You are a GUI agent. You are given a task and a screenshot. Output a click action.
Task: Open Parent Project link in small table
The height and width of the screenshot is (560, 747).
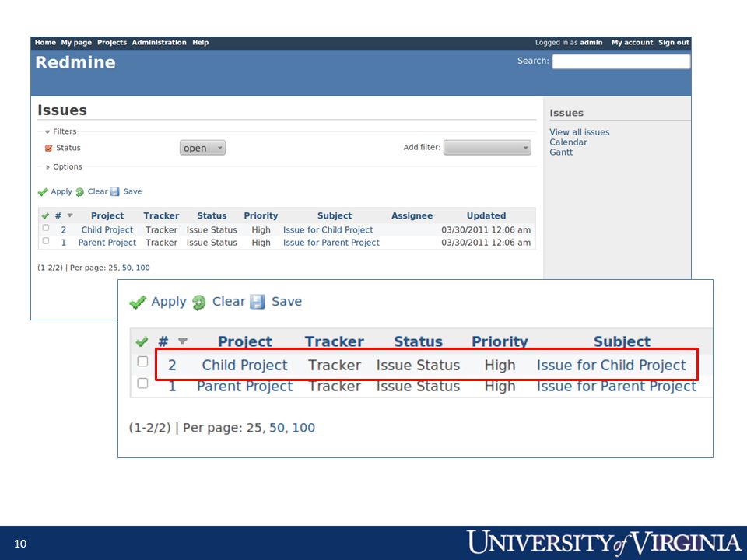[x=107, y=243]
